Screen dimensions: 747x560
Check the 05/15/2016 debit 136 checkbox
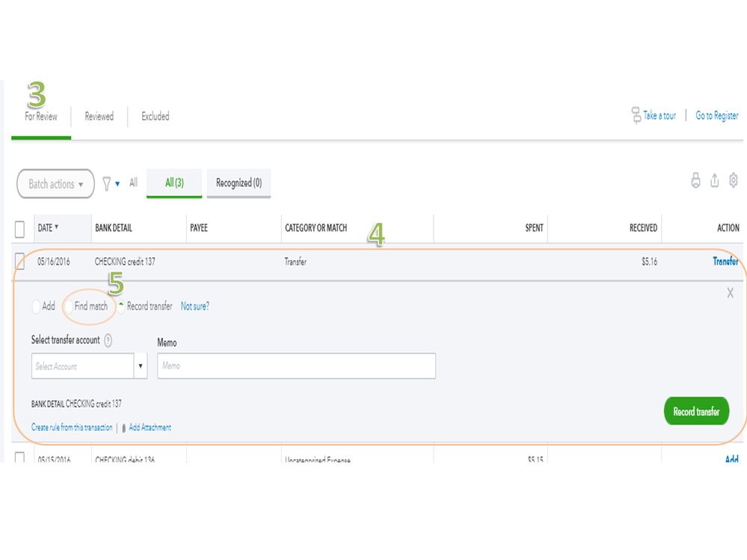point(19,458)
